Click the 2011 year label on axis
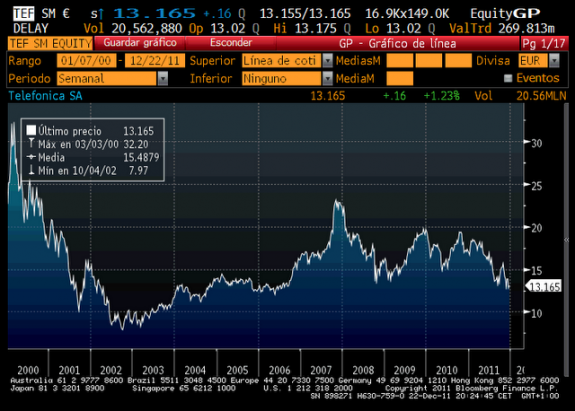The height and width of the screenshot is (411, 575). point(489,370)
